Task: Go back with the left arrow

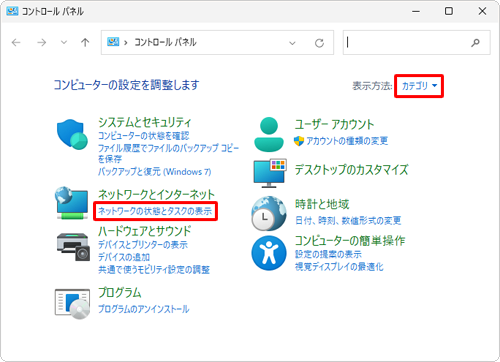Action: (16, 42)
